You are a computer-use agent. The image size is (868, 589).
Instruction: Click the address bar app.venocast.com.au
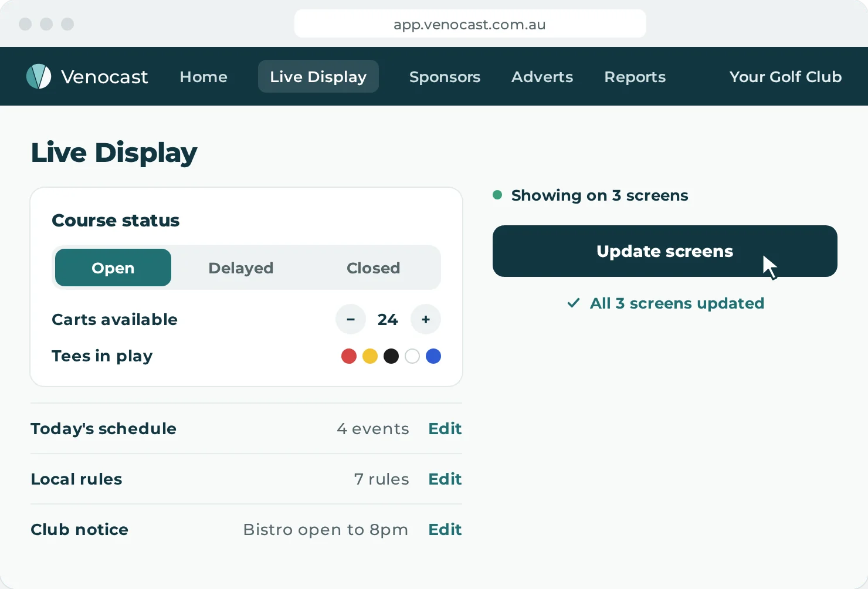470,24
